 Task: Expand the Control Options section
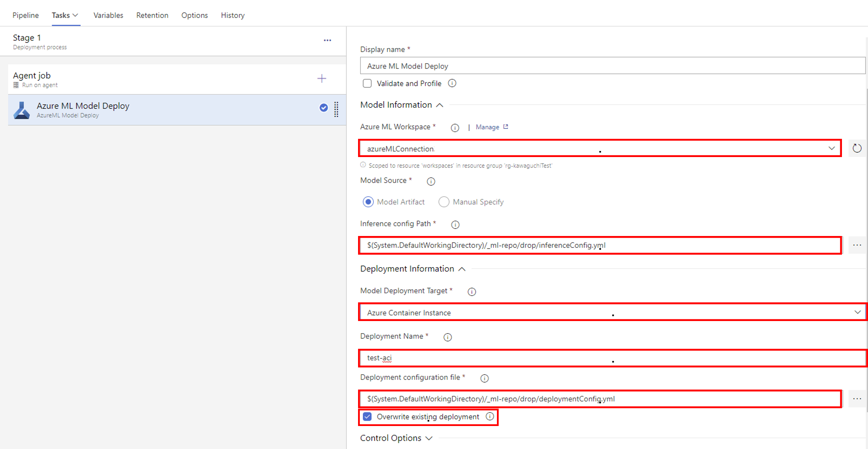click(396, 438)
